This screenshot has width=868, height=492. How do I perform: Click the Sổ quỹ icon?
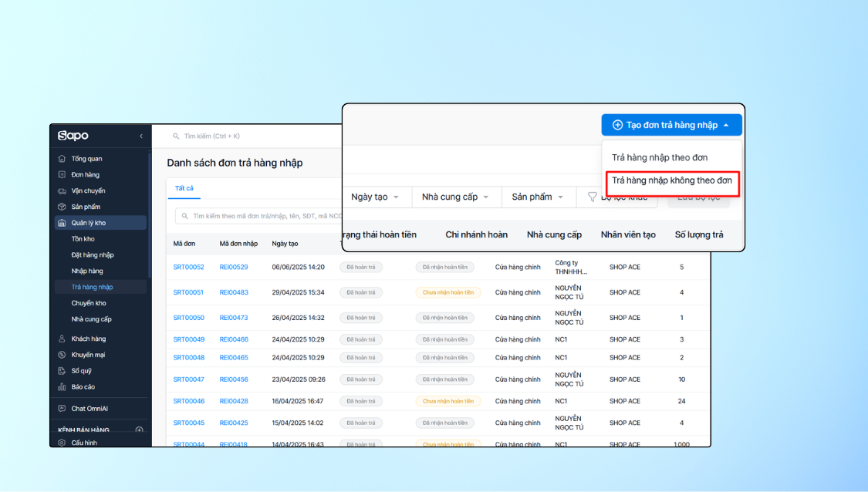62,371
